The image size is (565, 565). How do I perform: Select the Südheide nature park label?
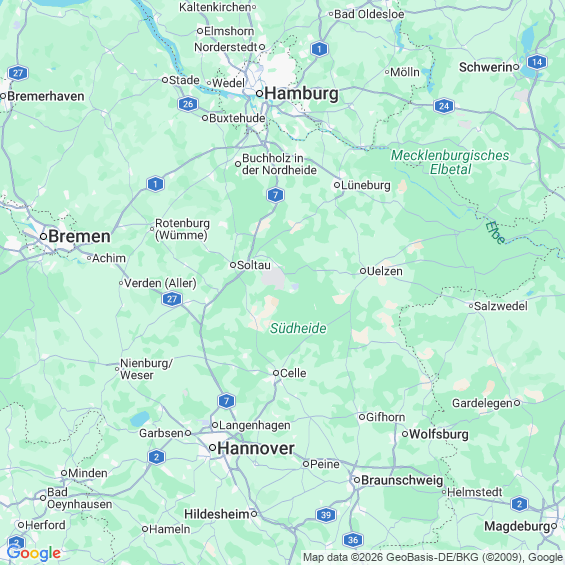pyautogui.click(x=298, y=328)
